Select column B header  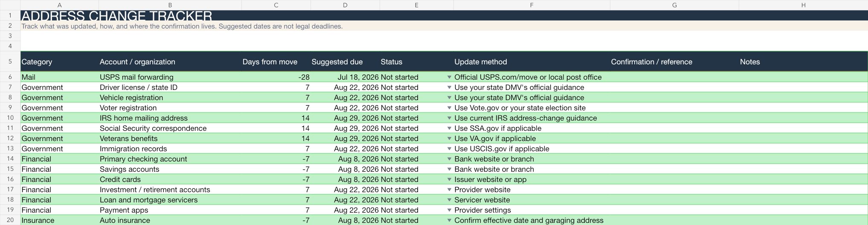pos(170,5)
